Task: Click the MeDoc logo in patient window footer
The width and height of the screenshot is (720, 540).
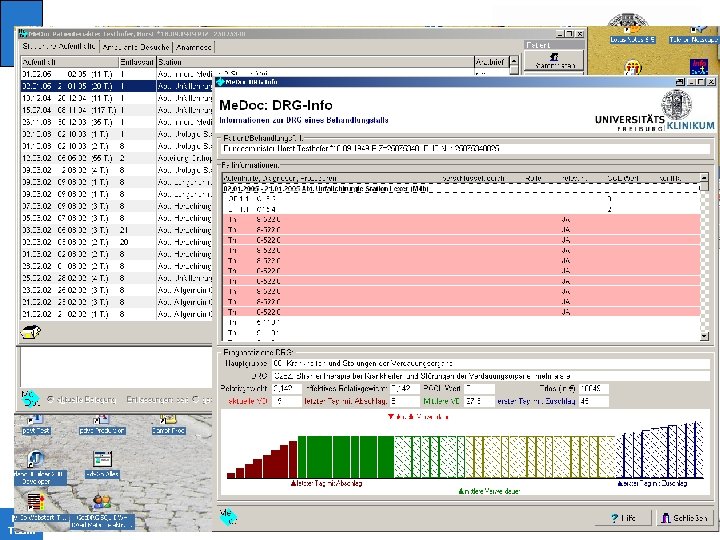Action: 30,399
